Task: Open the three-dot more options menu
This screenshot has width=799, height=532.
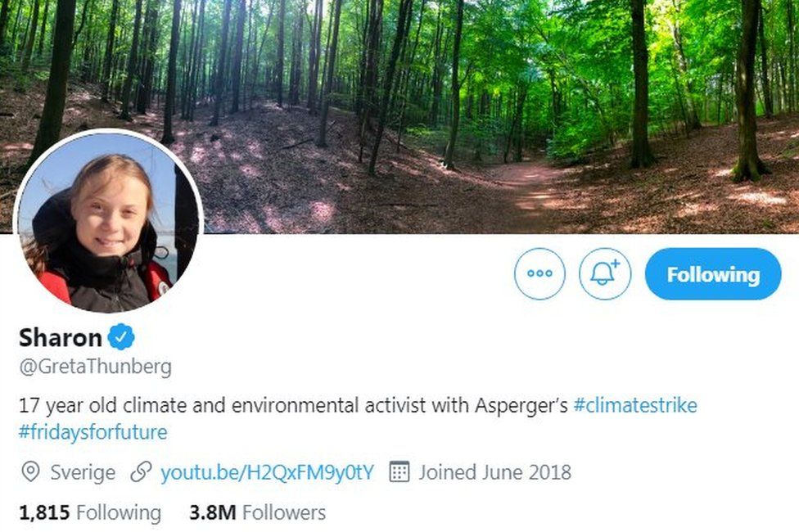Action: pos(539,274)
